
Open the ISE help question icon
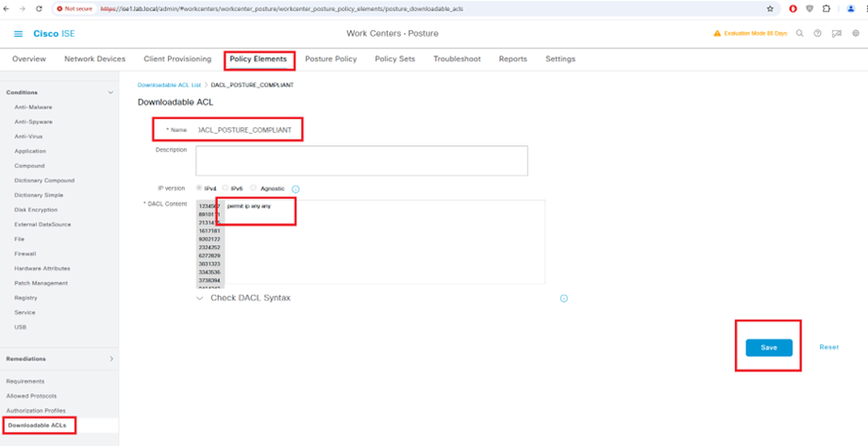pyautogui.click(x=817, y=33)
